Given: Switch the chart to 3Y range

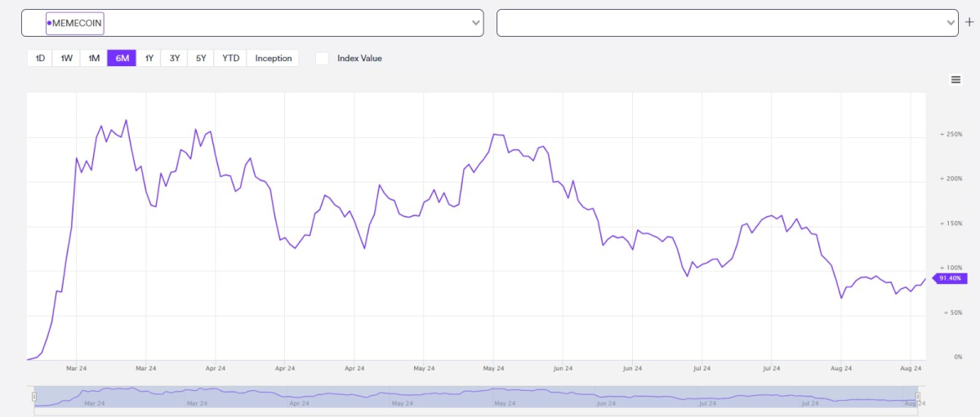Looking at the screenshot, I should point(175,58).
